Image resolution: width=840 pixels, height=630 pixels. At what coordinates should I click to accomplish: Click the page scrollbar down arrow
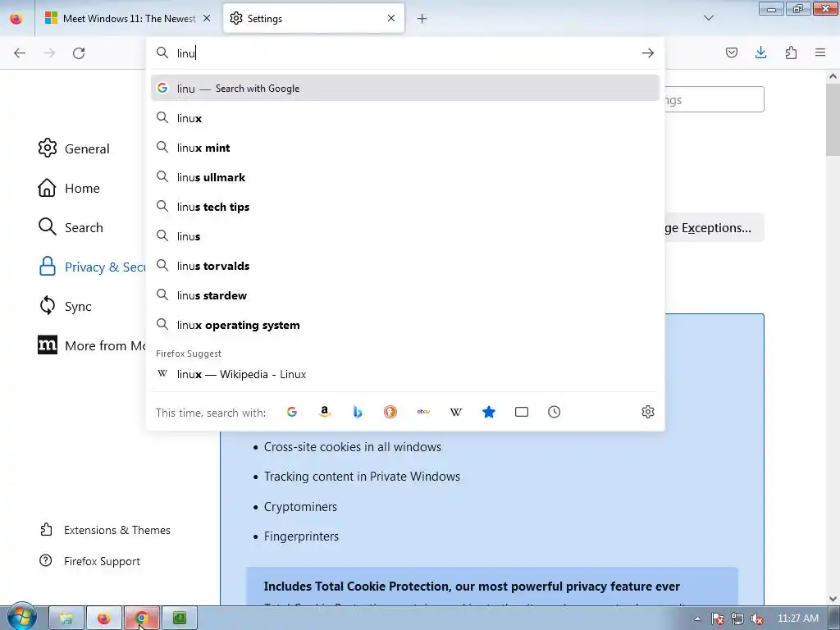click(x=833, y=599)
